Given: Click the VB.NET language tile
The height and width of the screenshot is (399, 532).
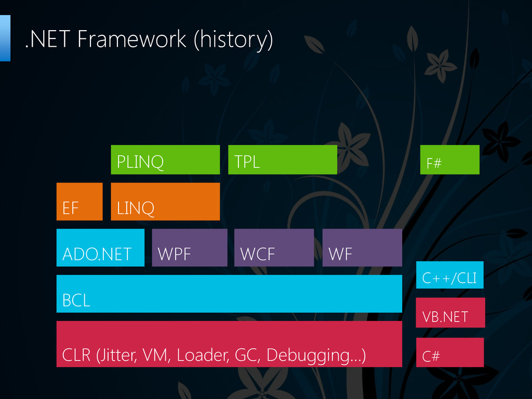Looking at the screenshot, I should 450,313.
